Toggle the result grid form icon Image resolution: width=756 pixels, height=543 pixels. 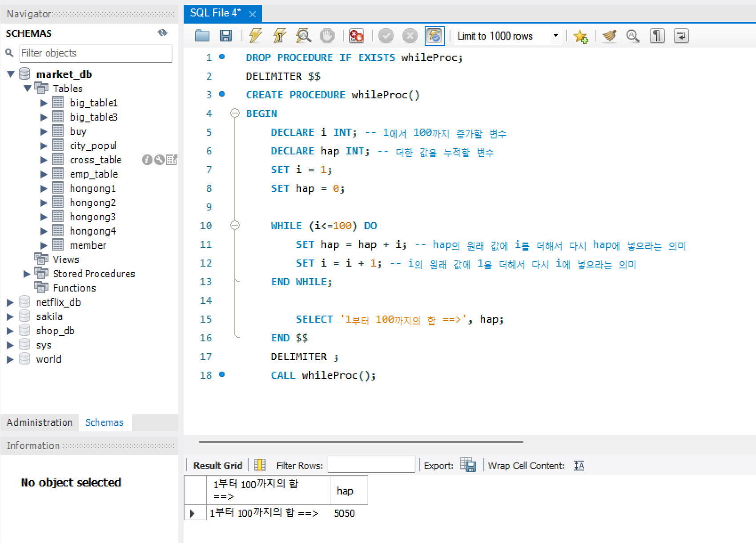[x=260, y=465]
